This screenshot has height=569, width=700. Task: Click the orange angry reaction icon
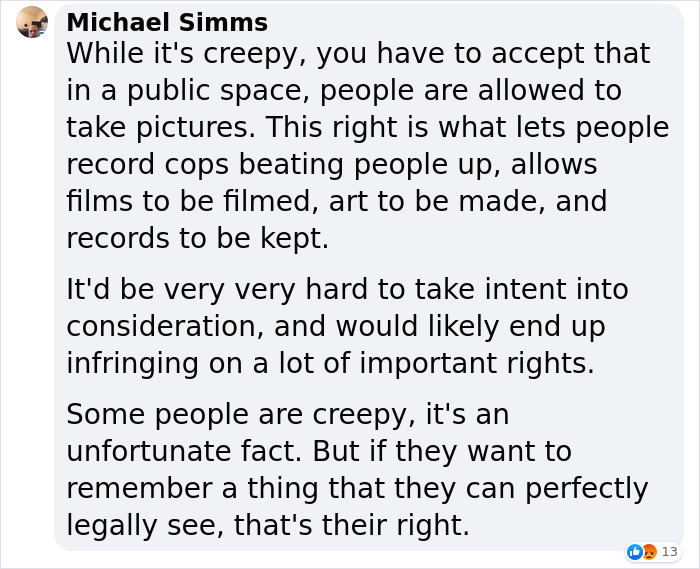[x=648, y=551]
